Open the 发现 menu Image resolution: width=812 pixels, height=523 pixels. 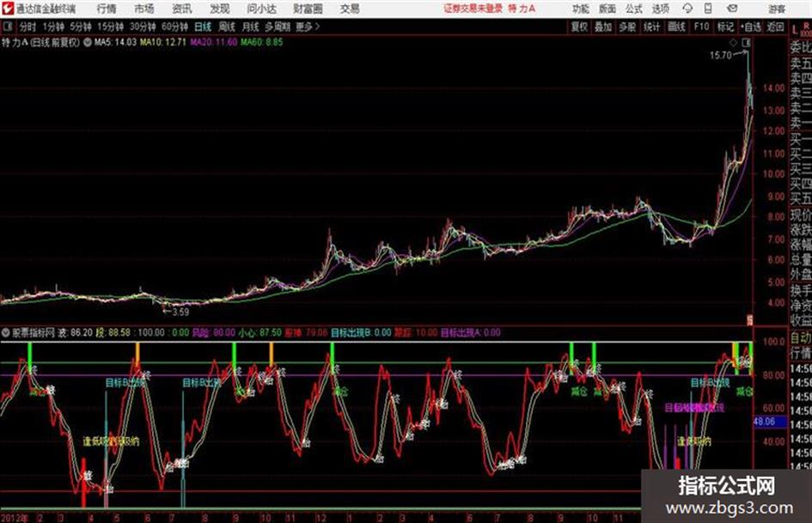(220, 9)
